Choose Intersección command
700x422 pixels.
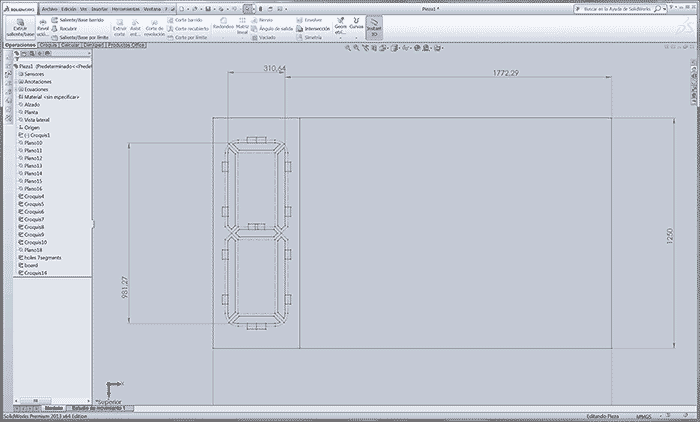coord(313,29)
